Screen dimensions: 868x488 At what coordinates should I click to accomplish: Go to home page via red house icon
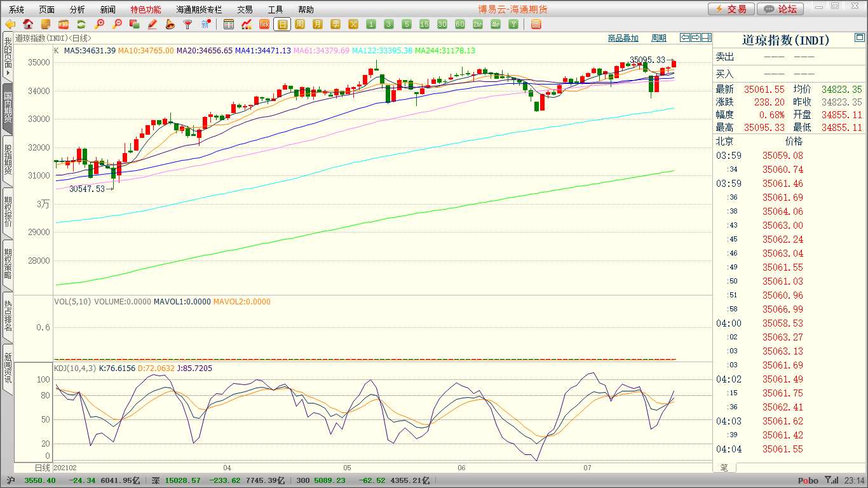point(28,25)
